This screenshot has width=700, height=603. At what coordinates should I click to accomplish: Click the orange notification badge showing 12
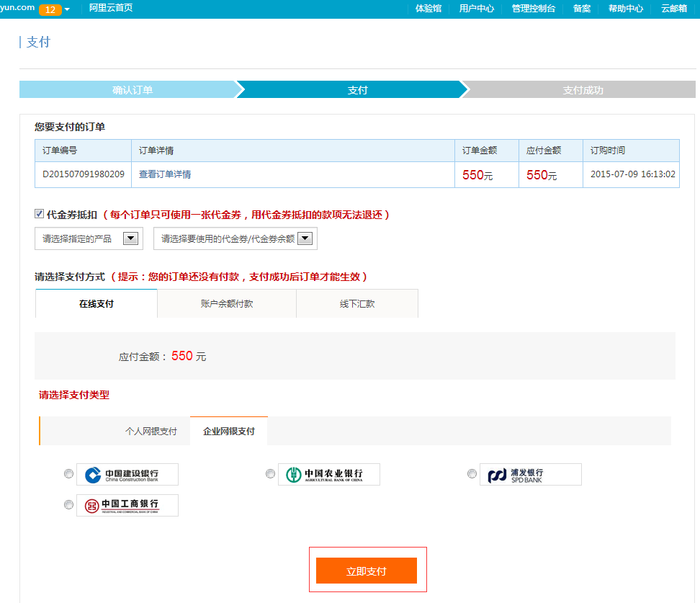(49, 9)
